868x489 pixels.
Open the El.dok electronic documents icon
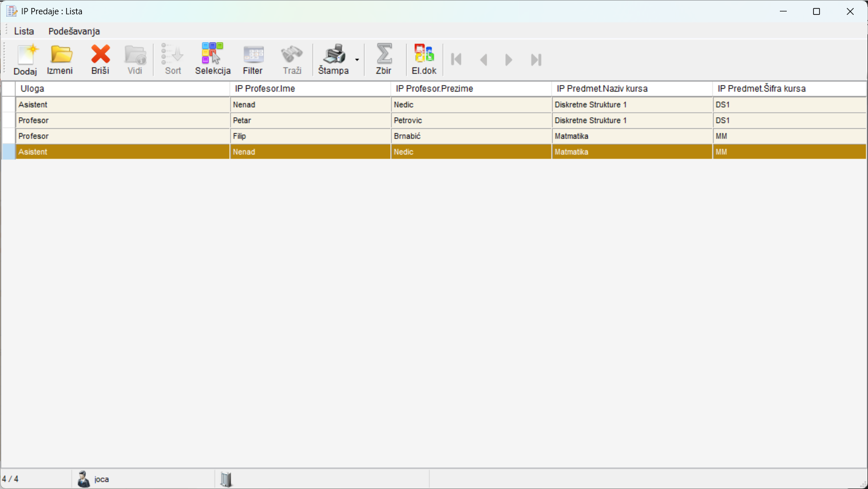(x=424, y=59)
